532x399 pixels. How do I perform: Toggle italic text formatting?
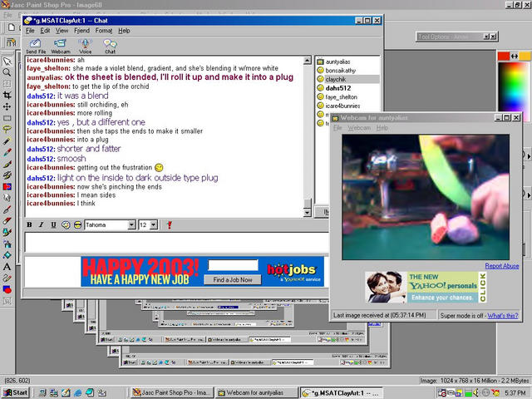click(41, 224)
